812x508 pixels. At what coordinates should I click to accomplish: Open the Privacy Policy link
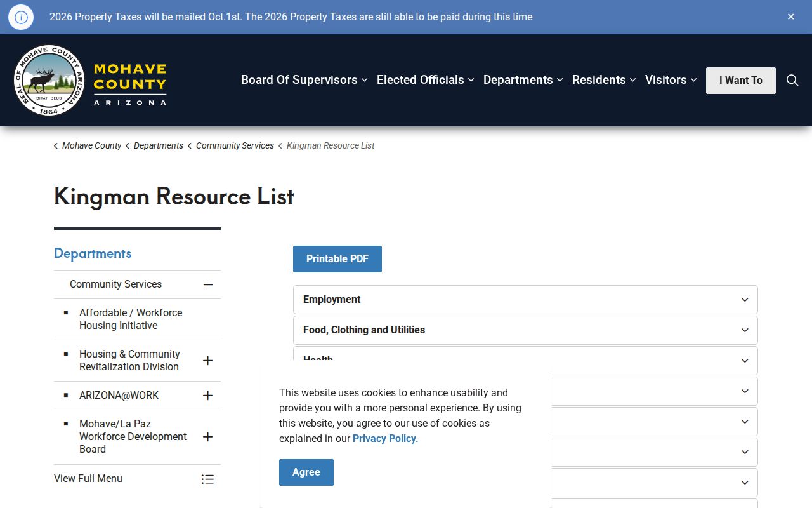384,438
